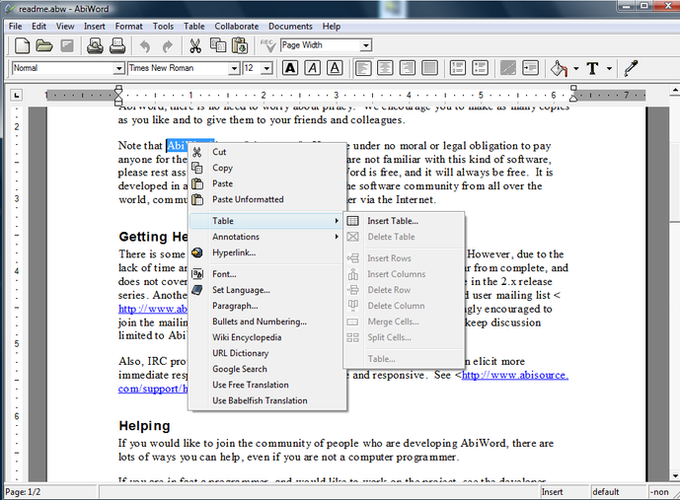The height and width of the screenshot is (500, 680).
Task: Open the Tools menu
Action: click(163, 26)
